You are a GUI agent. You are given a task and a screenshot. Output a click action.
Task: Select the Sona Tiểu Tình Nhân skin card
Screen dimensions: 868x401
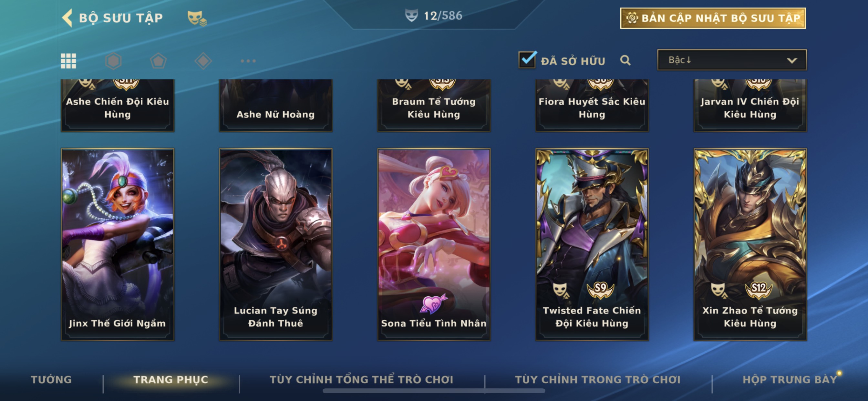point(434,245)
